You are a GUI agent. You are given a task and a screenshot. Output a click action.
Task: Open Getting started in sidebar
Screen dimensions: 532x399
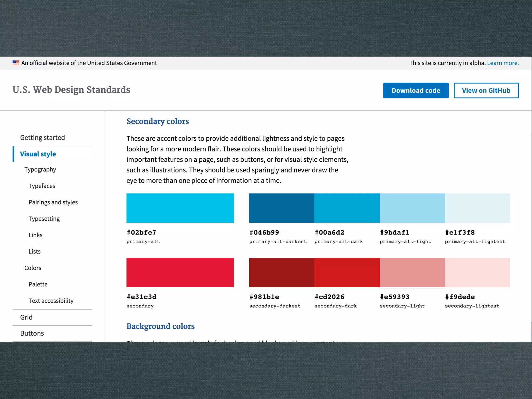point(43,138)
